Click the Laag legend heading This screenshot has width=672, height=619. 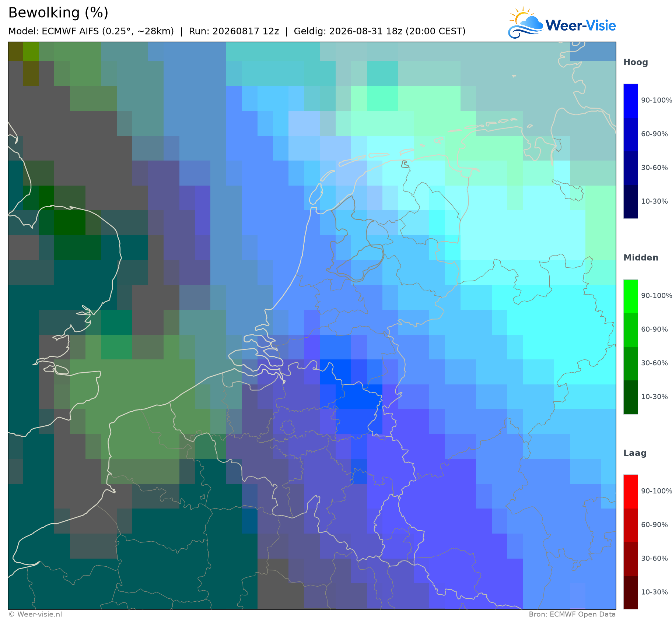pos(635,453)
